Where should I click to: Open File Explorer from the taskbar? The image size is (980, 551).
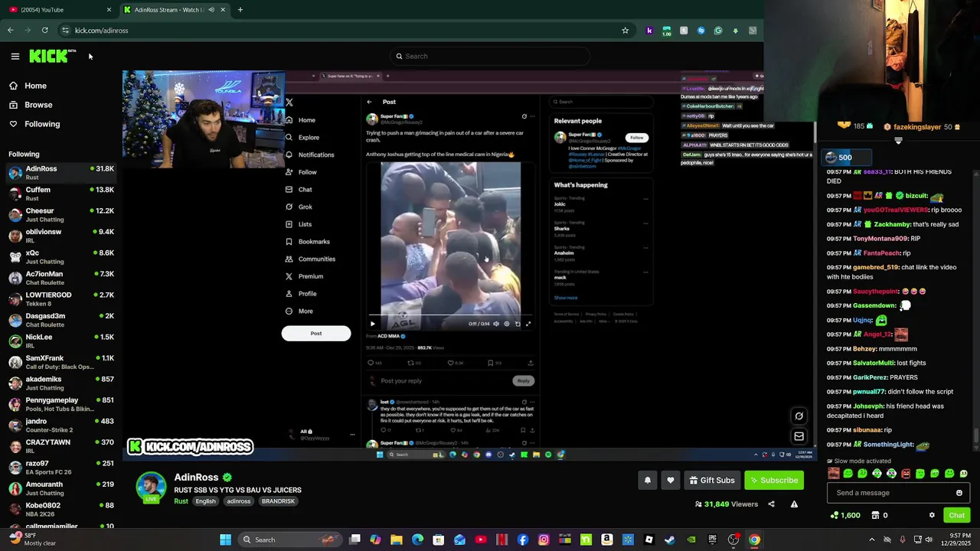click(396, 540)
